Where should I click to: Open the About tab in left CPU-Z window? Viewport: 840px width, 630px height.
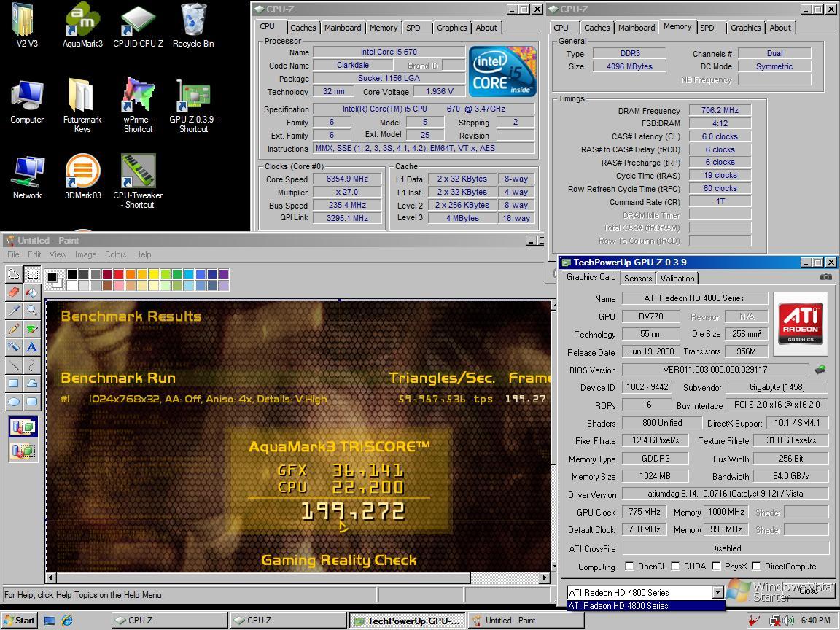[x=486, y=28]
